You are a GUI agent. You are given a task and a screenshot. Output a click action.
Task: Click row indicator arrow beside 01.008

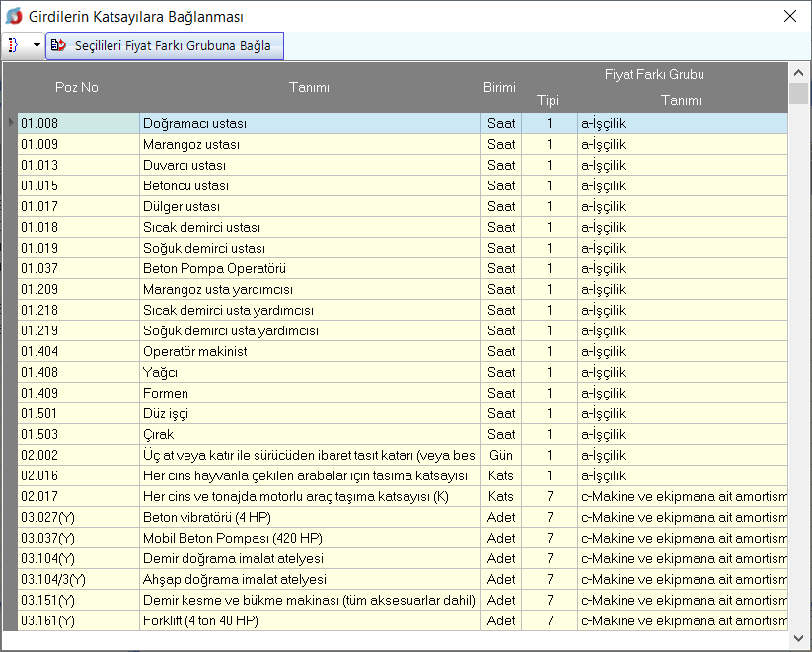point(10,123)
